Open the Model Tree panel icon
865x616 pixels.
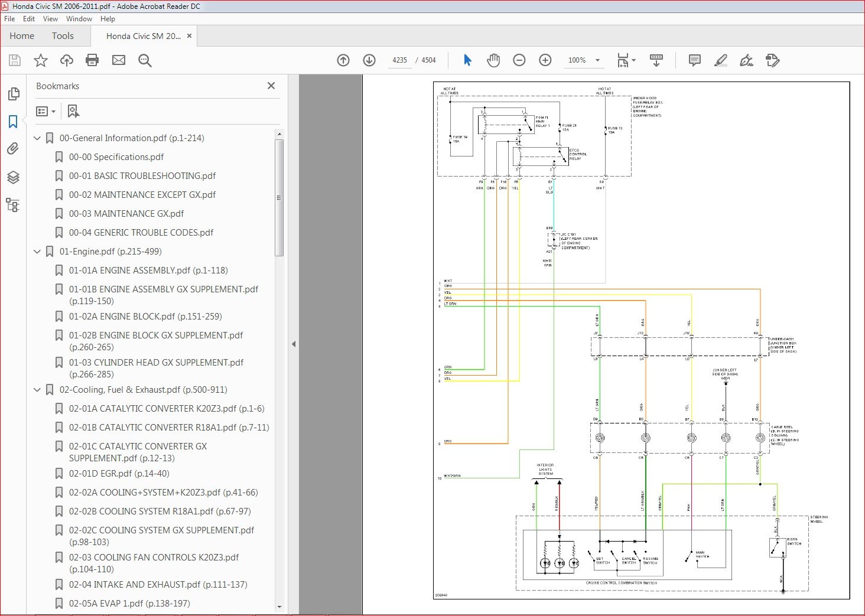[13, 205]
